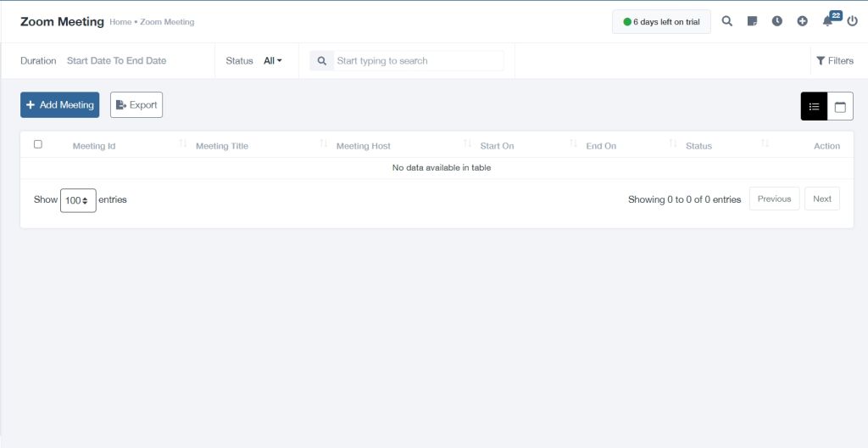Click the No data available in table message
This screenshot has width=868, height=448.
441,167
